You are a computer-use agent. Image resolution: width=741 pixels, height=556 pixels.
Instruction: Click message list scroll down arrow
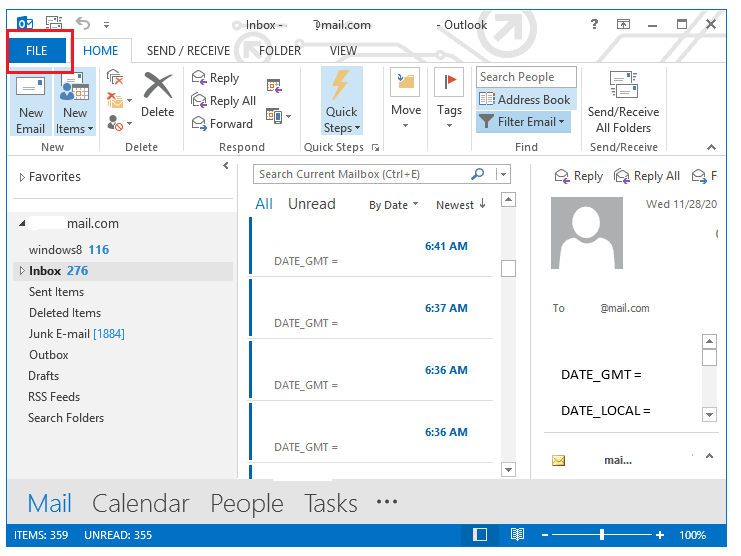[x=508, y=470]
